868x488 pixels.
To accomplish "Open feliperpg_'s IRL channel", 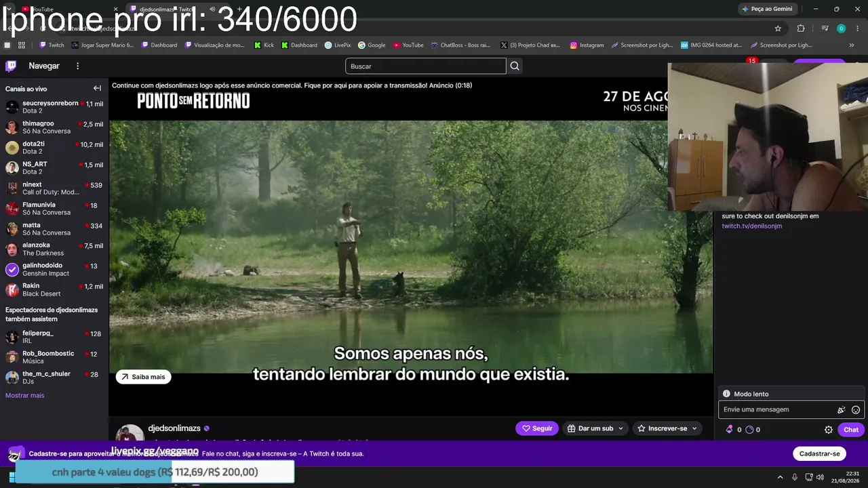I will [54, 337].
